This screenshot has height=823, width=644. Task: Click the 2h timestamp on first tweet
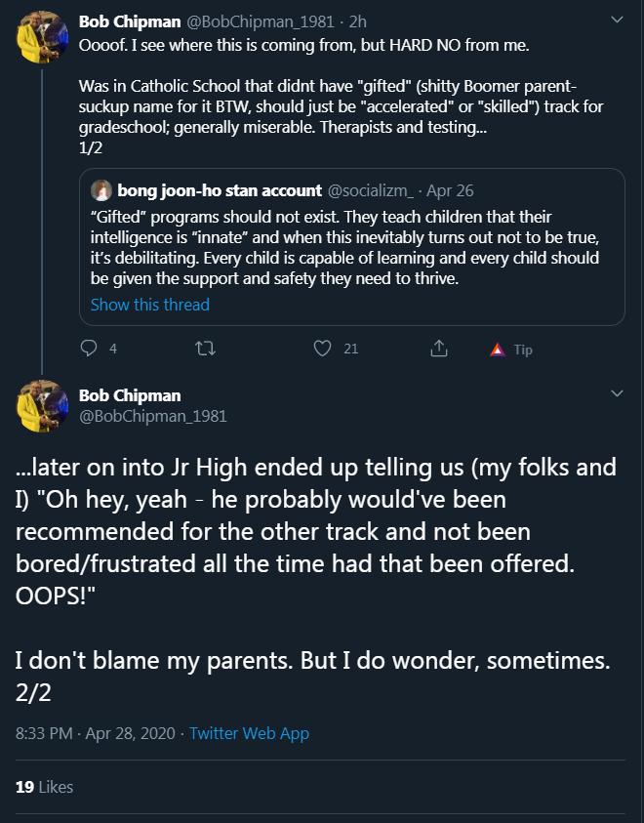(x=358, y=21)
